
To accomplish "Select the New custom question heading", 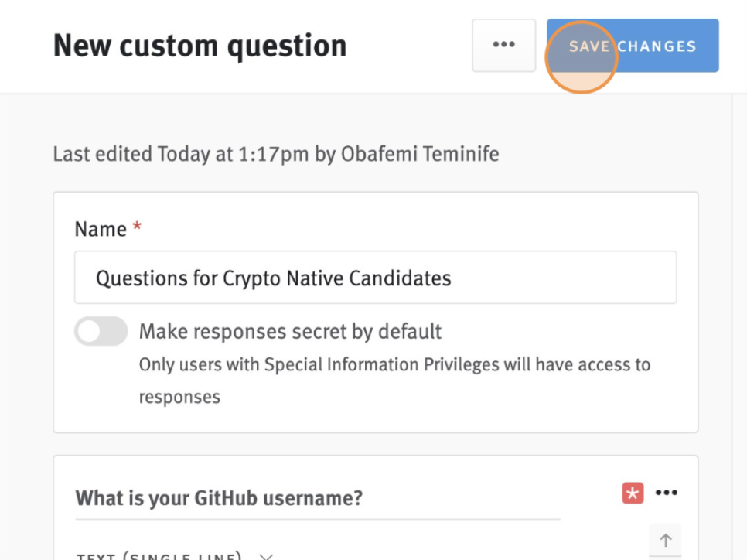I will 200,46.
